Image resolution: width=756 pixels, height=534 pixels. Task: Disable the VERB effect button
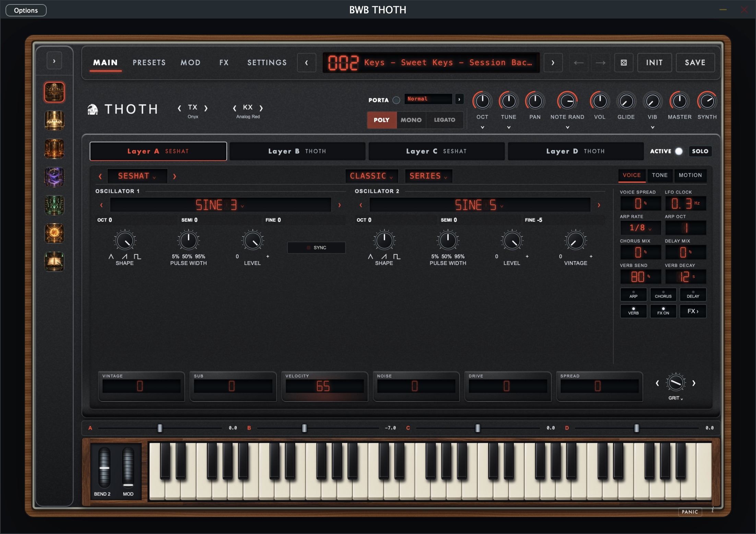click(634, 311)
